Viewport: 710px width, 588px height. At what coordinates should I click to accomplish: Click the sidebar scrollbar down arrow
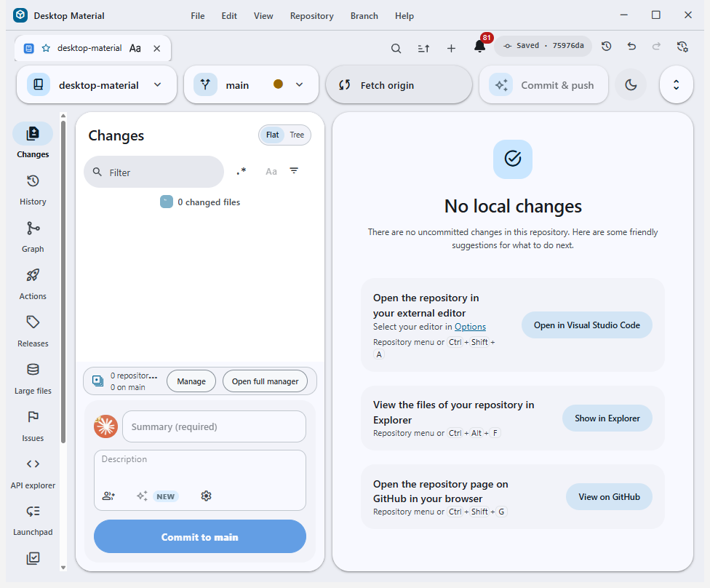coord(63,568)
